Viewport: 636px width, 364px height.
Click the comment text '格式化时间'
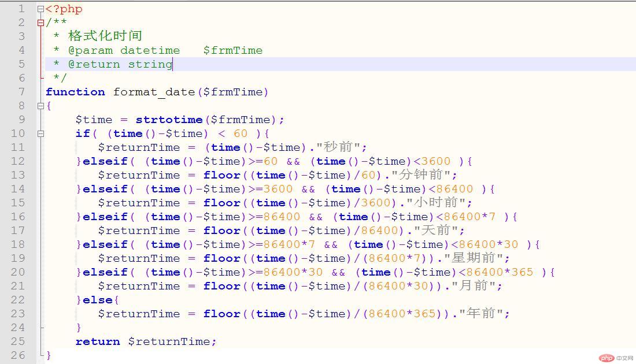(105, 36)
